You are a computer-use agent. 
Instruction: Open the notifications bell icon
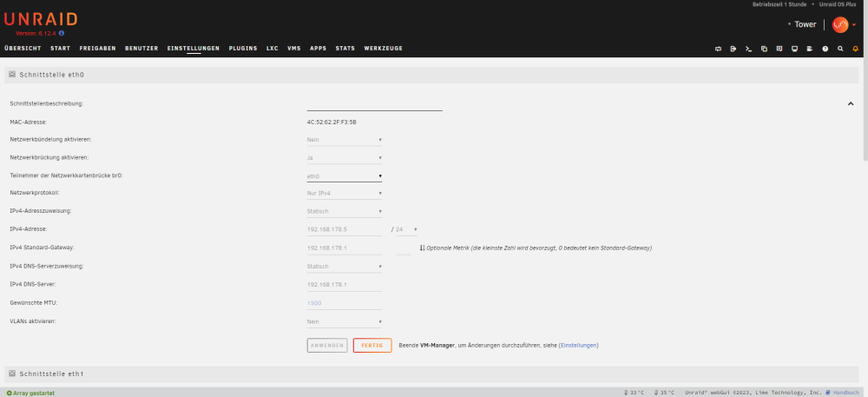click(x=855, y=49)
